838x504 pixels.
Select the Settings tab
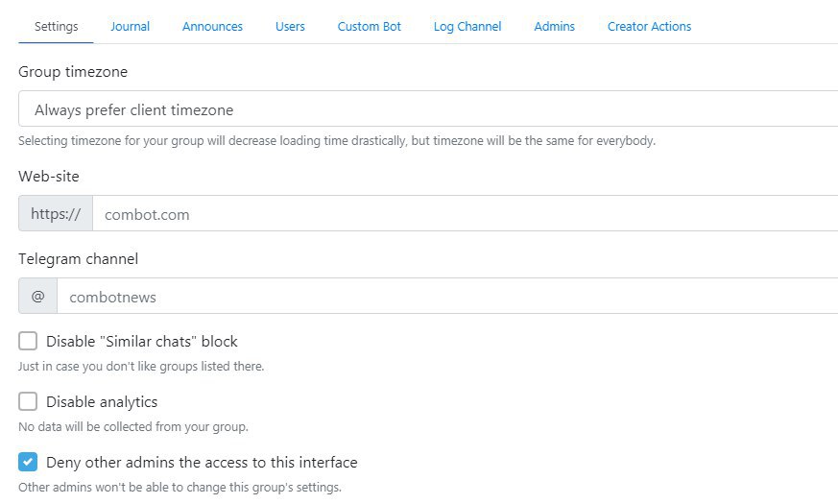[x=56, y=26]
